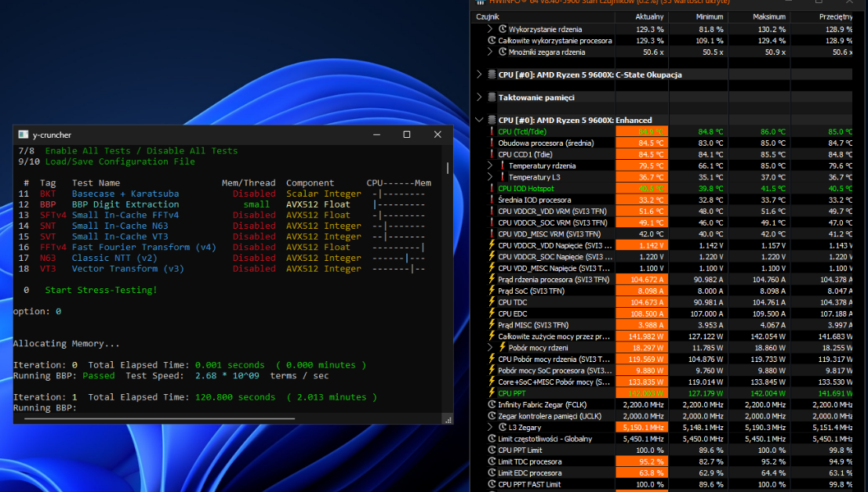The height and width of the screenshot is (492, 868).
Task: Expand the Pobór mocy rdzeni row
Action: [x=491, y=347]
